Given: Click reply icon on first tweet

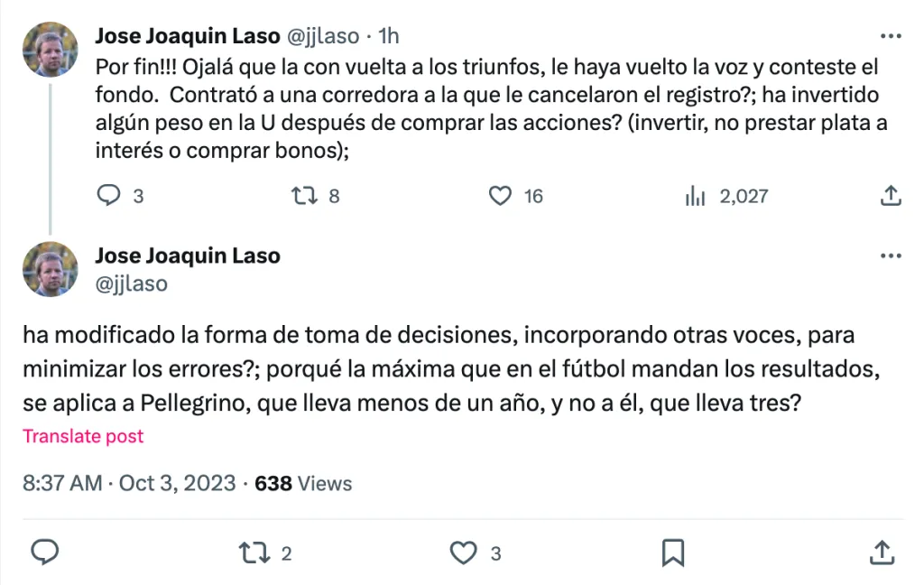Looking at the screenshot, I should 108,195.
